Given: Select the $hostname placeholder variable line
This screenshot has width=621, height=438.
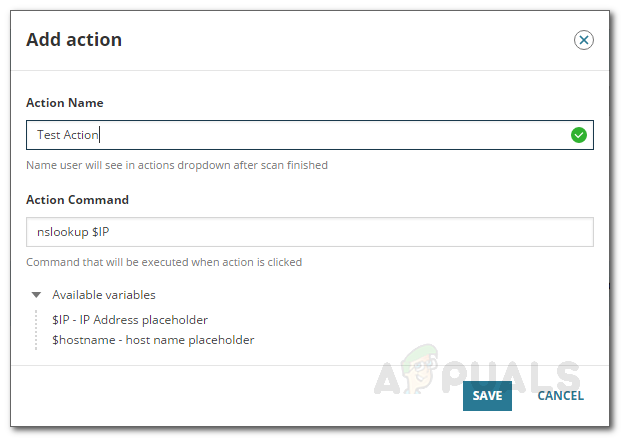Looking at the screenshot, I should pyautogui.click(x=153, y=340).
